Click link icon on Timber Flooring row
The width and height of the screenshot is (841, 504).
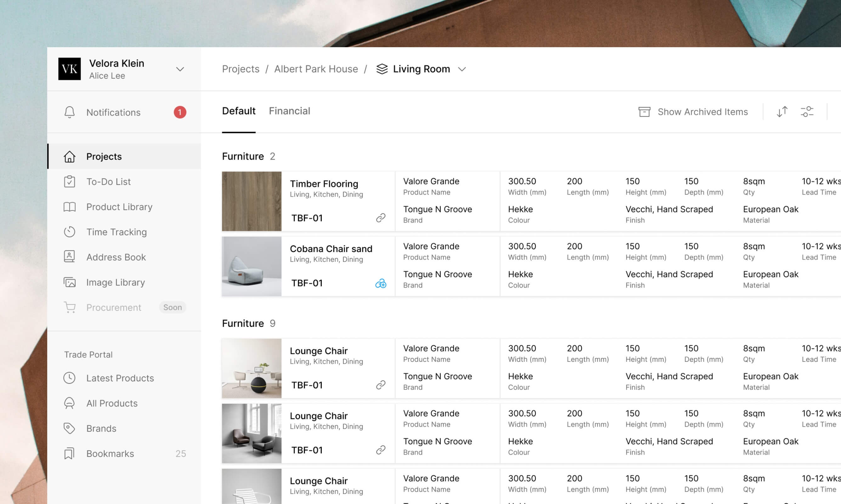tap(381, 218)
